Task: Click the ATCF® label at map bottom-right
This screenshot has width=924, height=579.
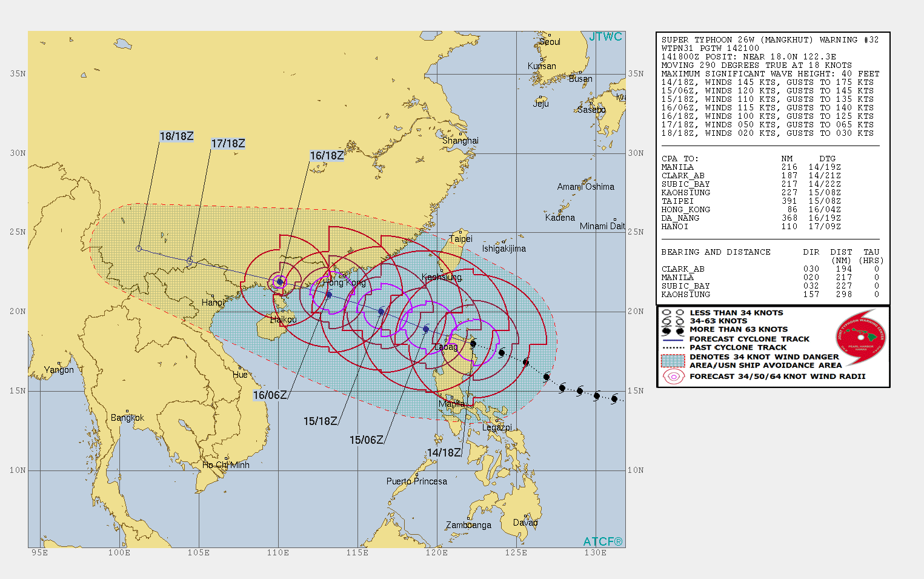Action: tap(603, 541)
